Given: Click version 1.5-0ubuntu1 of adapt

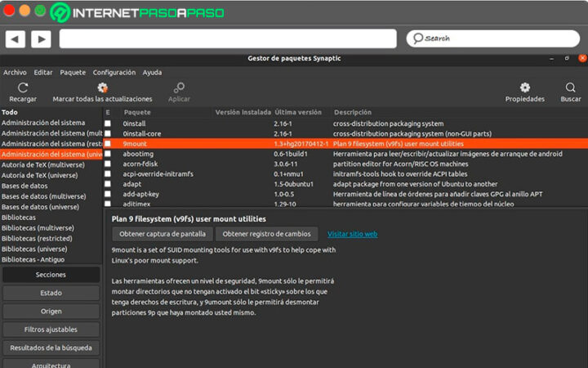Looking at the screenshot, I should coord(293,184).
